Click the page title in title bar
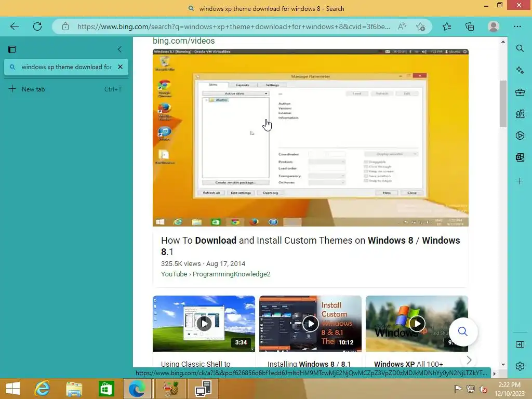The height and width of the screenshot is (399, 532). click(271, 9)
